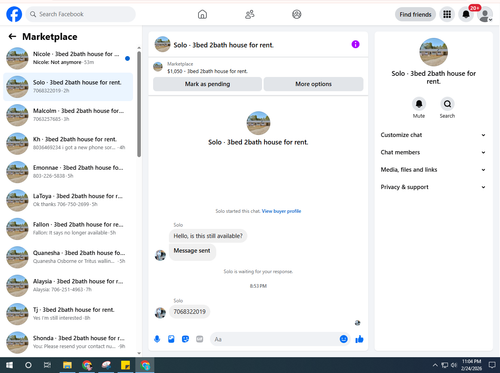The height and width of the screenshot is (373, 500).
Task: Open Emonnae's conversation
Action: tap(68, 172)
